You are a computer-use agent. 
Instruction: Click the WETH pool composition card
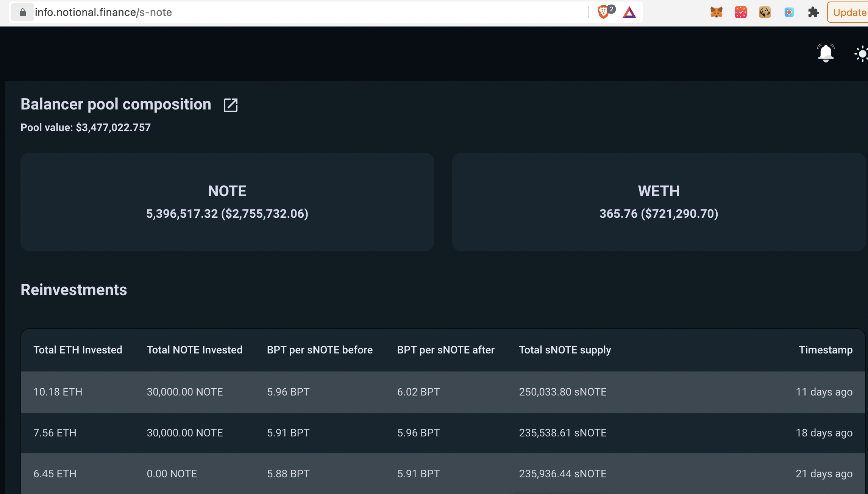point(659,202)
